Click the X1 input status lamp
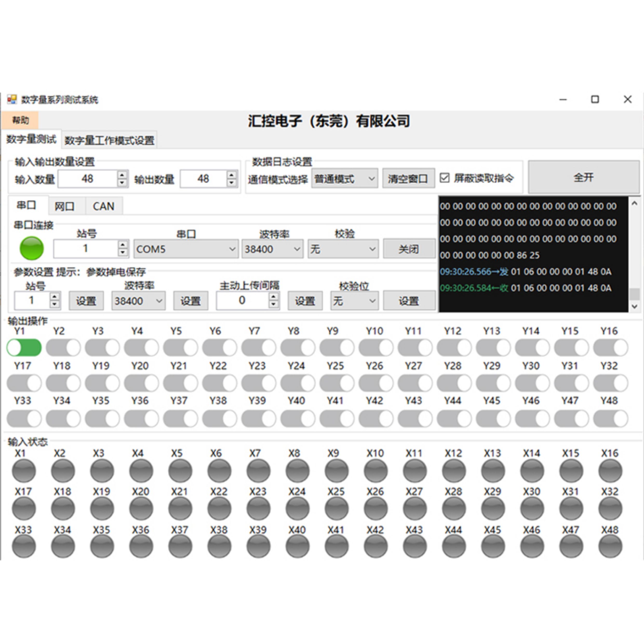The height and width of the screenshot is (644, 644). [24, 471]
